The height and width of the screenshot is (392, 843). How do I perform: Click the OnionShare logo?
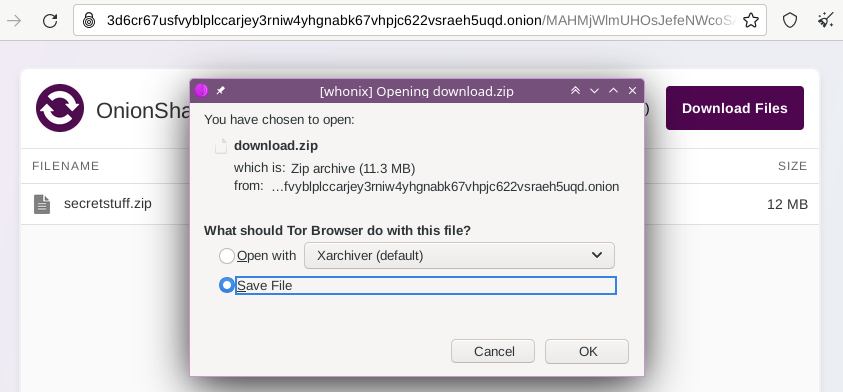click(60, 108)
